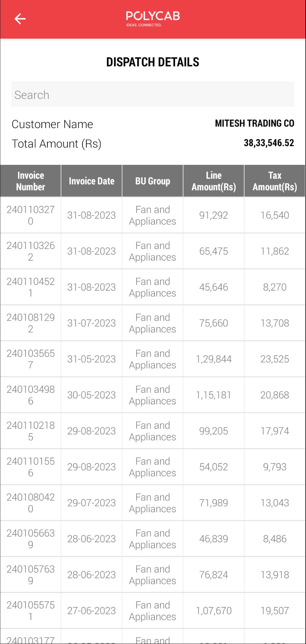306x644 pixels.
Task: Tap the back arrow icon
Action: pos(20,19)
